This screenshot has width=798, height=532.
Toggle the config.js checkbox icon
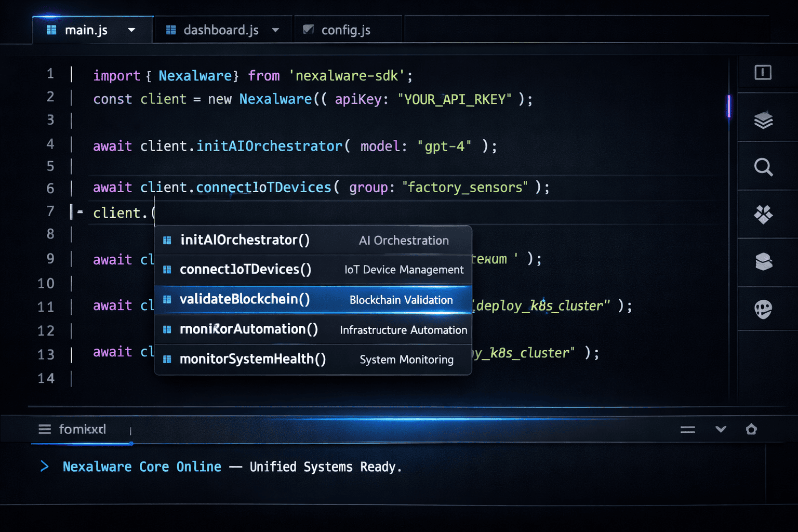tap(308, 30)
